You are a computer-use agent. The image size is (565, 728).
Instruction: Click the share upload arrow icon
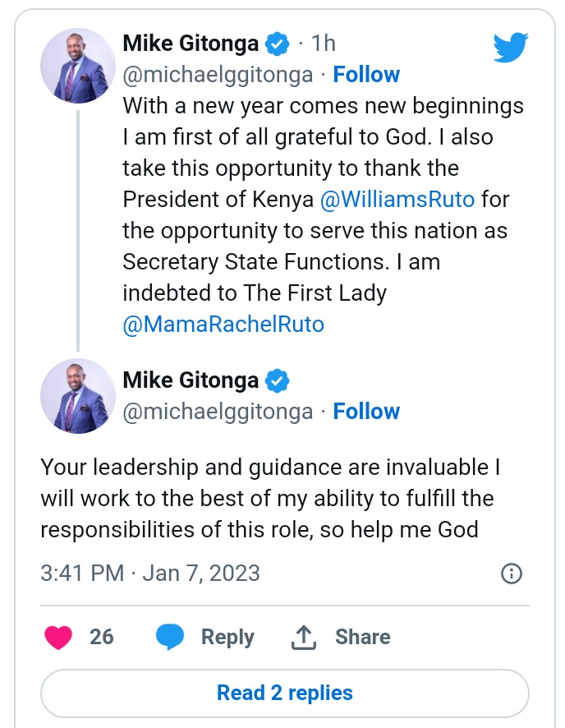(304, 637)
